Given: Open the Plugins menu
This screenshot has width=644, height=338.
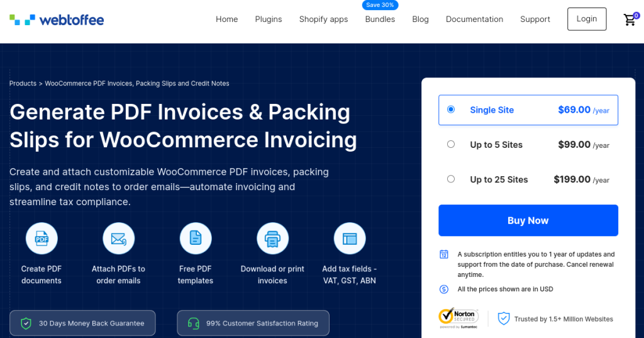Looking at the screenshot, I should pyautogui.click(x=269, y=20).
